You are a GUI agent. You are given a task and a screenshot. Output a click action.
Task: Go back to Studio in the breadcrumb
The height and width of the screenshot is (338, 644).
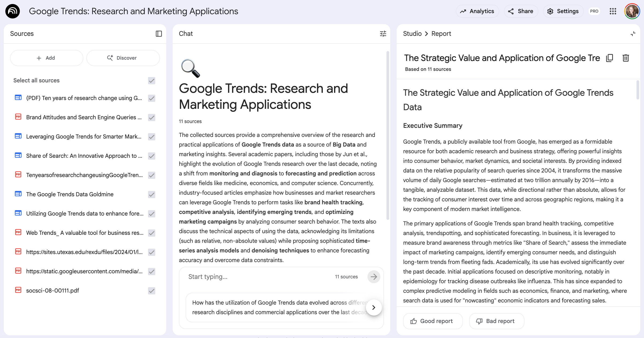pyautogui.click(x=412, y=34)
